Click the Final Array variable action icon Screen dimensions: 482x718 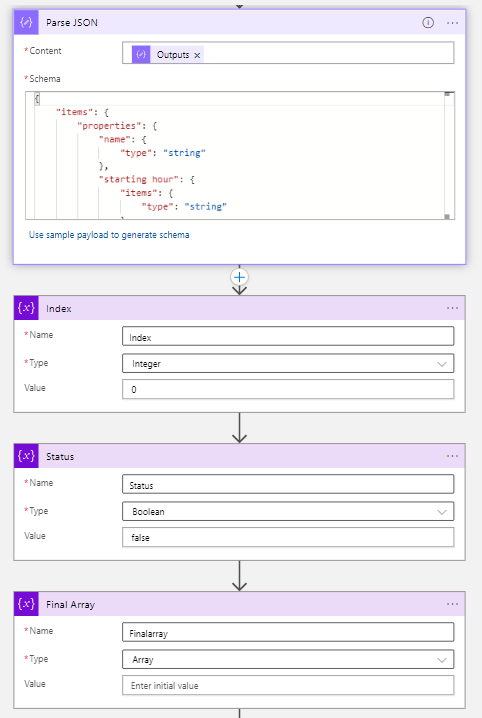click(x=26, y=604)
